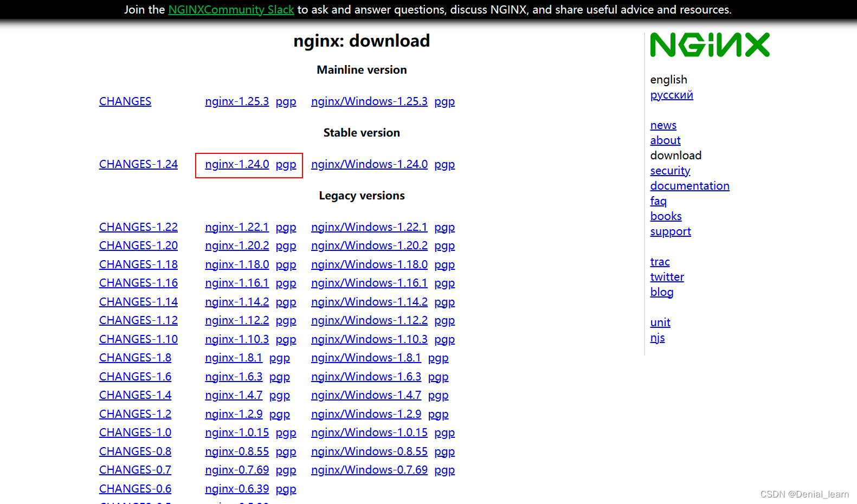Image resolution: width=857 pixels, height=504 pixels.
Task: Open the njs project link
Action: [657, 338]
